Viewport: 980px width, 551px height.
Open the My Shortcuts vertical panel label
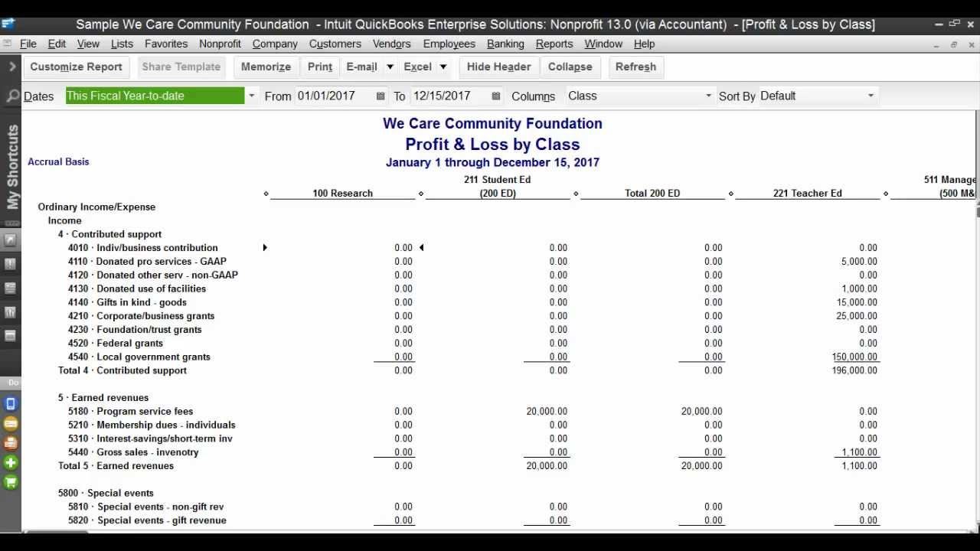[12, 168]
